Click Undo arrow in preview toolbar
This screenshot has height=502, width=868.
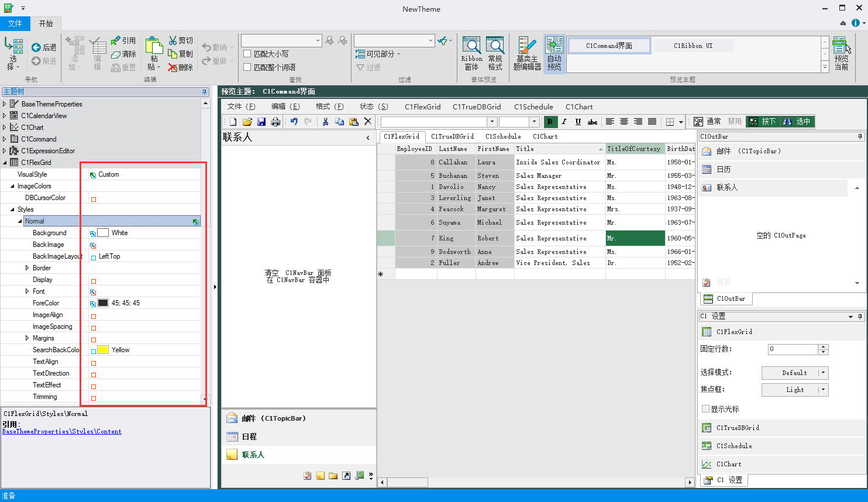coord(294,122)
